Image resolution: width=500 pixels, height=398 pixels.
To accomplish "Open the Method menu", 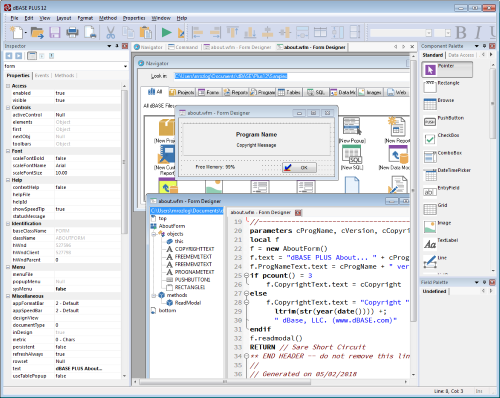I will click(108, 18).
